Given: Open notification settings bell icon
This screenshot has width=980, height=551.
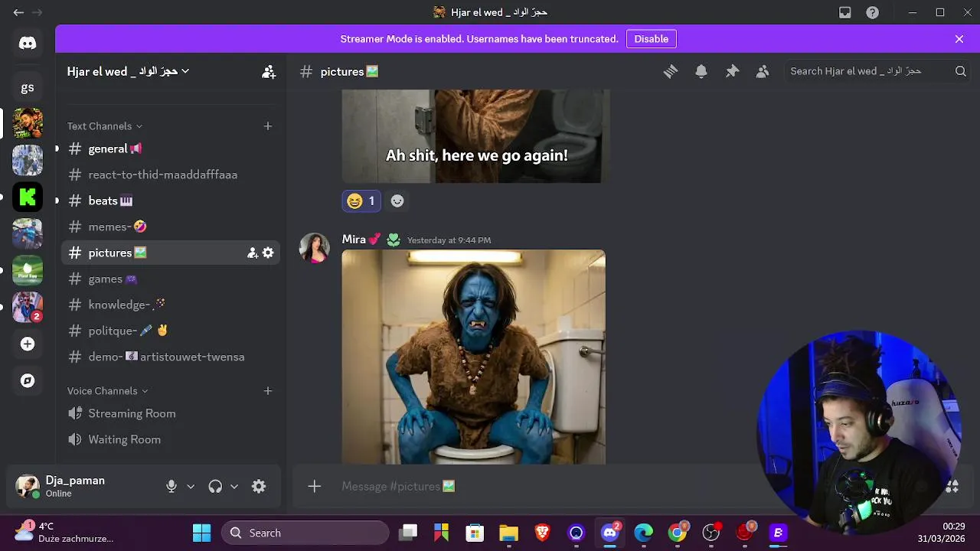Looking at the screenshot, I should [x=701, y=71].
